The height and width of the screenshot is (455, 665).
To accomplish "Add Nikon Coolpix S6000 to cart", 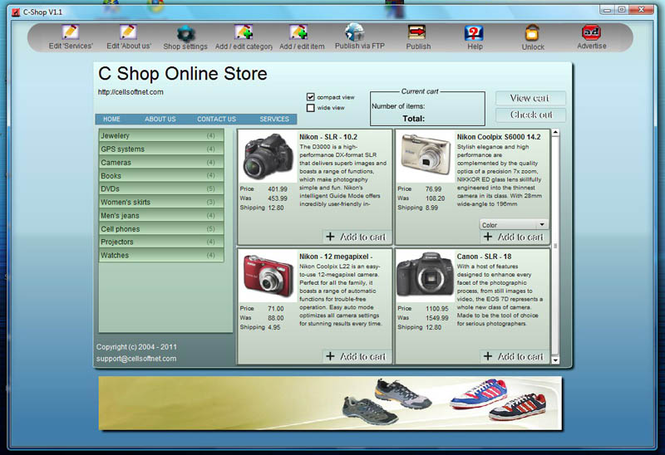I will (x=513, y=237).
